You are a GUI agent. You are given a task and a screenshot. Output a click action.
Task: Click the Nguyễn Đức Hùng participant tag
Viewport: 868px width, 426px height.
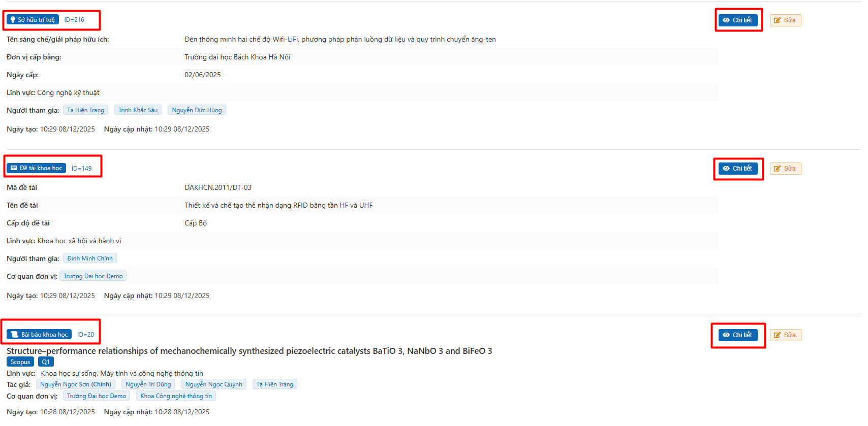click(x=197, y=110)
